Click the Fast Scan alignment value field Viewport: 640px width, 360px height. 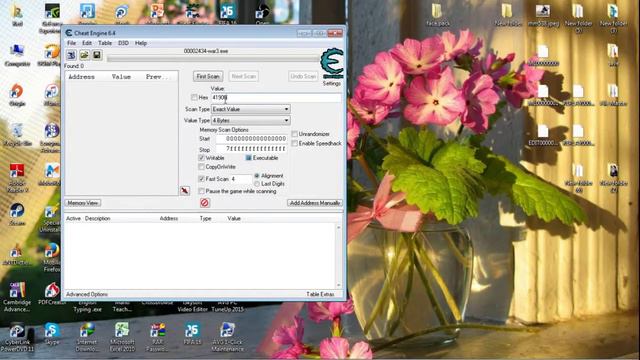(241, 179)
